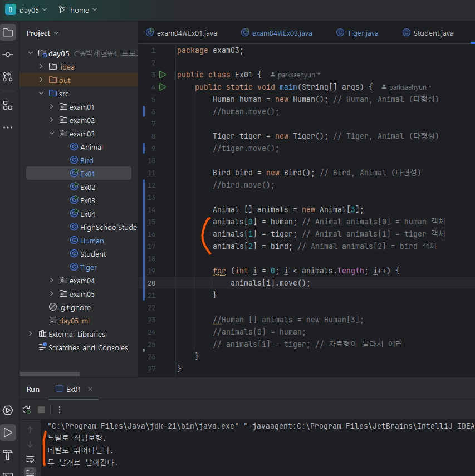Rerun Ex01 in the Run panel
The image size is (475, 476).
point(26,410)
